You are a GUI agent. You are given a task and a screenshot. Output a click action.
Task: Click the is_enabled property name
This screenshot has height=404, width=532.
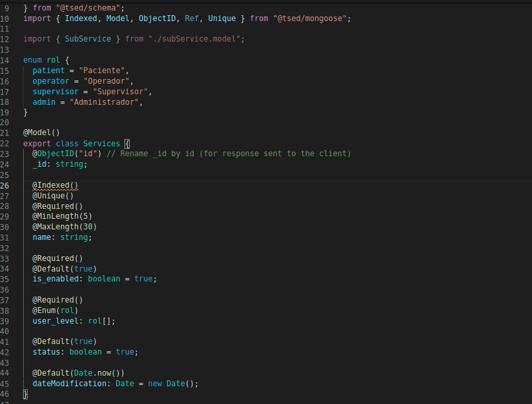tap(56, 279)
